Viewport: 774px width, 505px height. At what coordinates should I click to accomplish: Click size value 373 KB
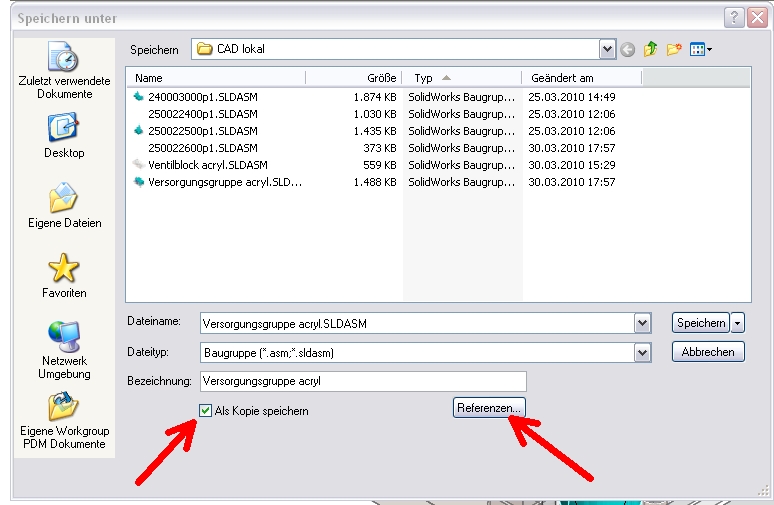(x=380, y=148)
